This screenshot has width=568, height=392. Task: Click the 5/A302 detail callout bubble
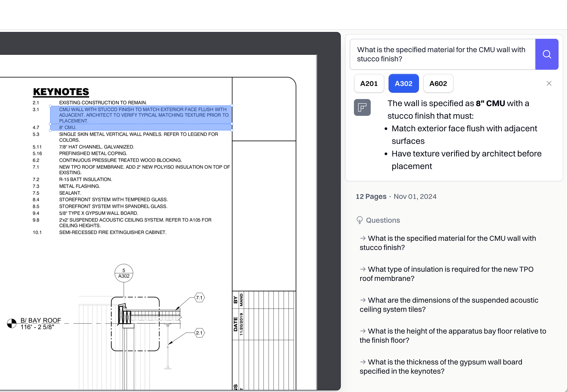[x=124, y=273]
